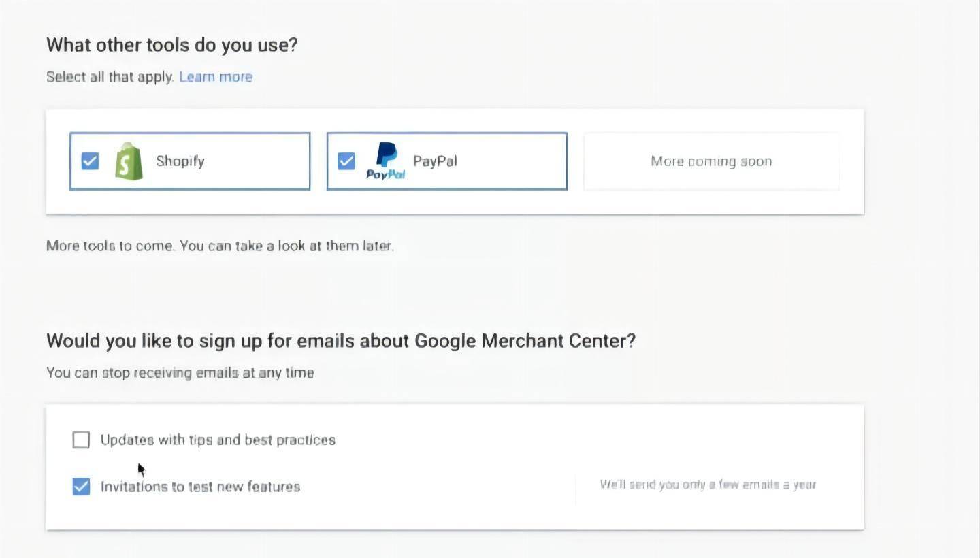Click 'We'll send you only a few emails' note
980x558 pixels.
click(708, 485)
